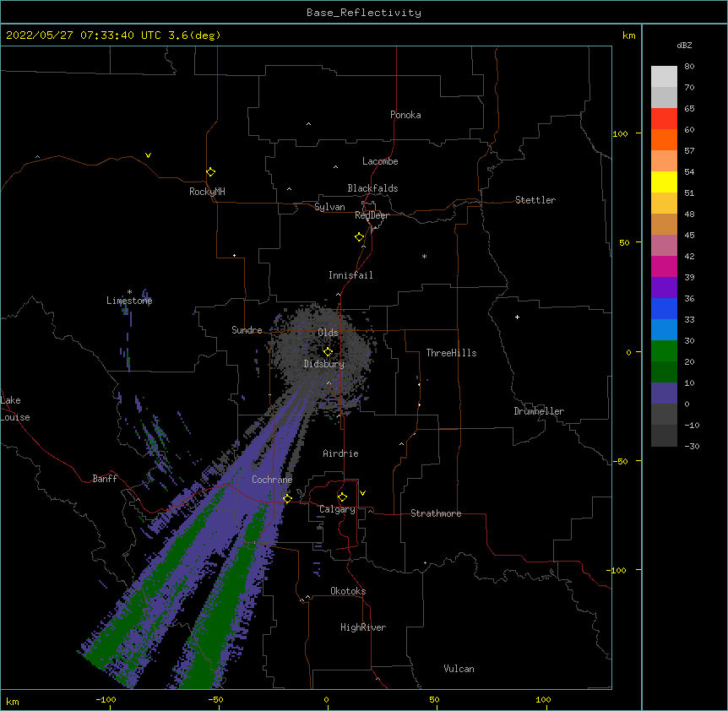The height and width of the screenshot is (711, 728).
Task: Click the dBZ legend heading
Action: [x=684, y=45]
